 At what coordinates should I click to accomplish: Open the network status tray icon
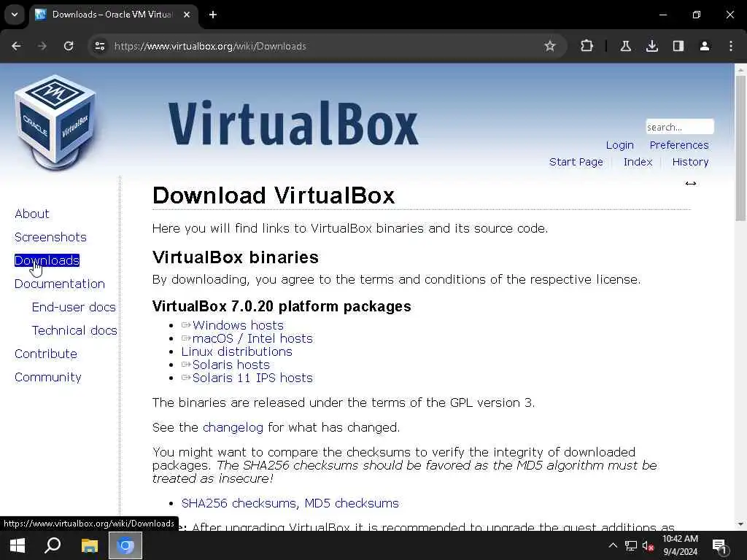click(x=631, y=545)
